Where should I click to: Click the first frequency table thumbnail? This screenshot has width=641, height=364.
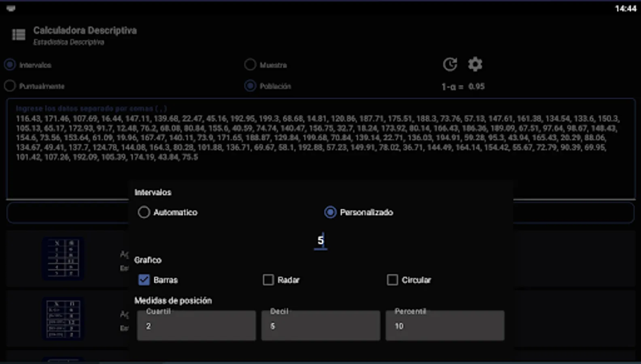[63, 259]
